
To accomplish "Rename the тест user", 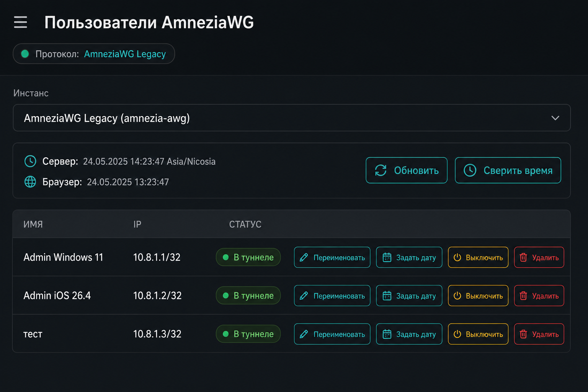I will click(x=332, y=334).
